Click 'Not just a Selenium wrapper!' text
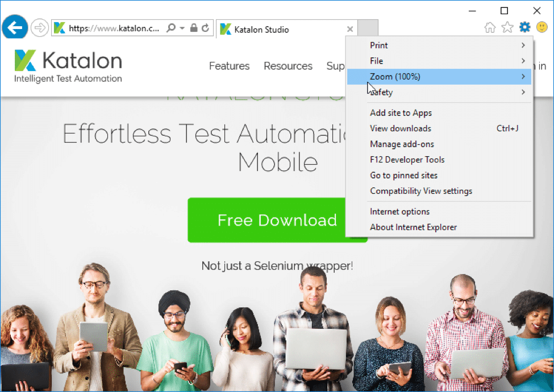Image resolution: width=554 pixels, height=392 pixels. [277, 265]
